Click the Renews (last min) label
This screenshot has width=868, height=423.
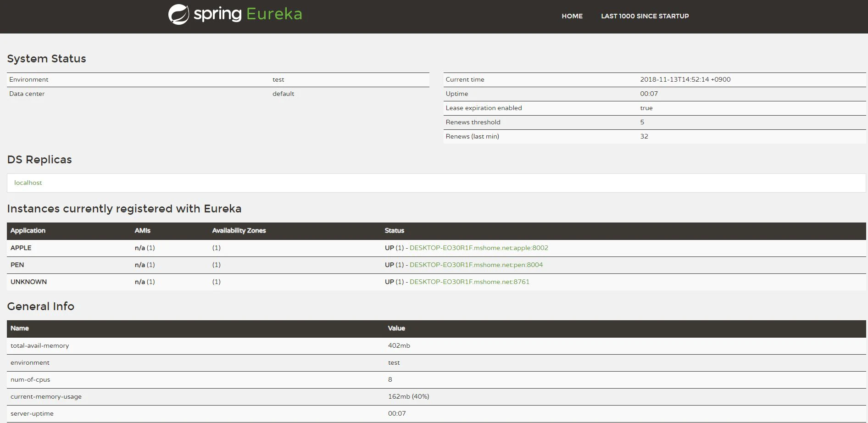tap(472, 136)
